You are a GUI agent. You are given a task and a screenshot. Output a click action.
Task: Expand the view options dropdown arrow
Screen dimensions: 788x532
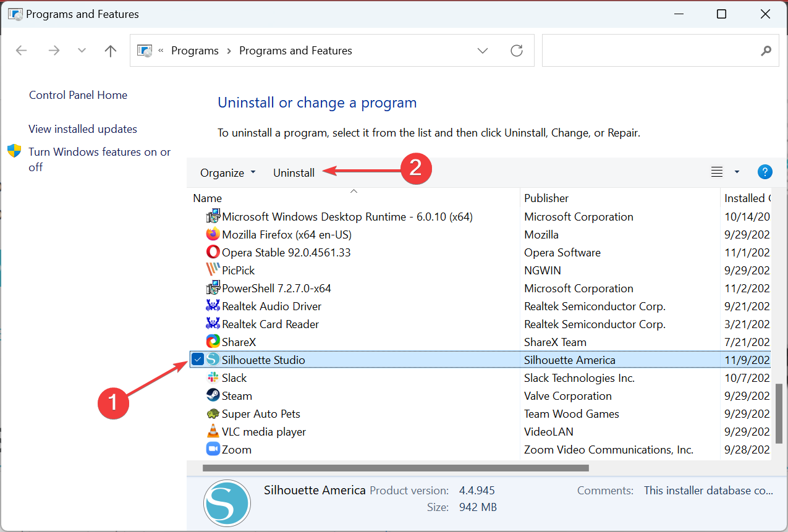[x=737, y=172]
